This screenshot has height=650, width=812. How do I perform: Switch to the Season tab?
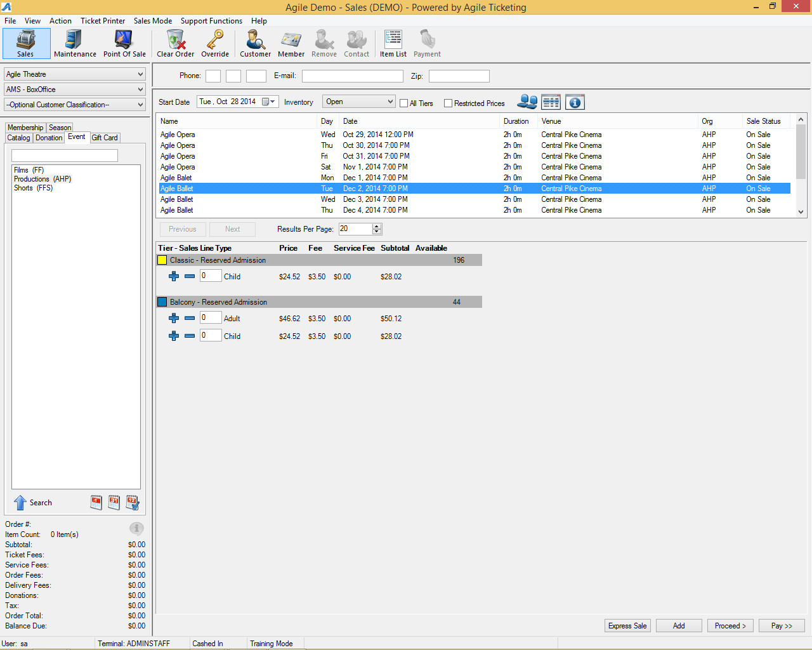click(60, 128)
